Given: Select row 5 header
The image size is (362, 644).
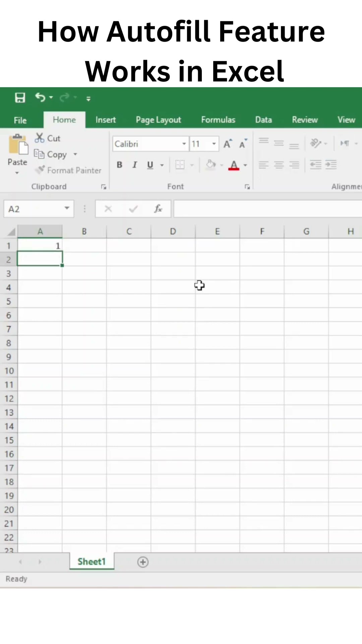Looking at the screenshot, I should (x=9, y=301).
